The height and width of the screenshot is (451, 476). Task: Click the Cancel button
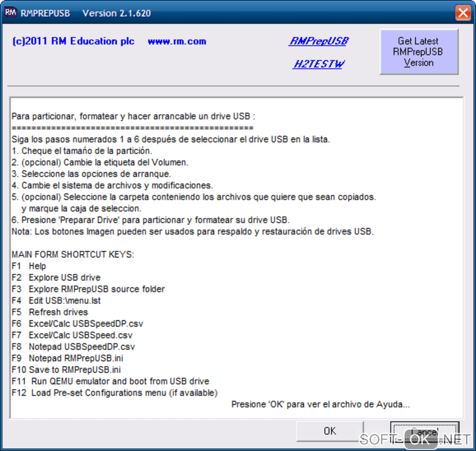click(x=424, y=431)
